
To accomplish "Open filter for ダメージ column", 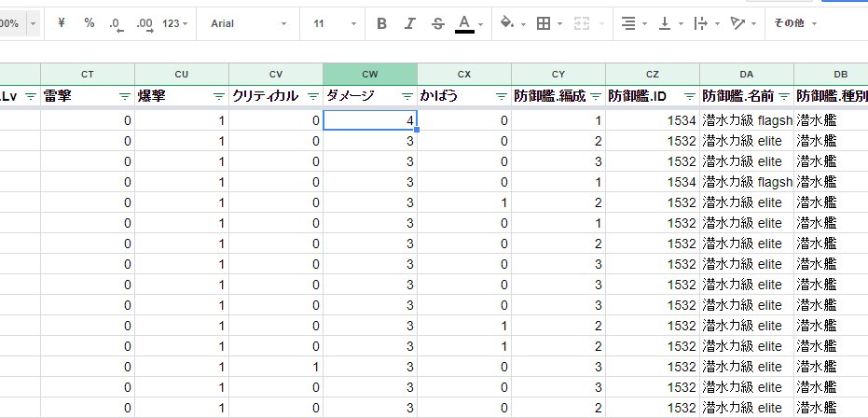I will coord(406,96).
